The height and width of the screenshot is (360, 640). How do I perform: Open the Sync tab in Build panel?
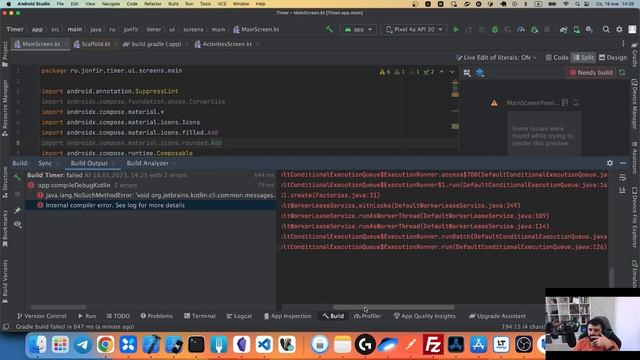pyautogui.click(x=45, y=163)
